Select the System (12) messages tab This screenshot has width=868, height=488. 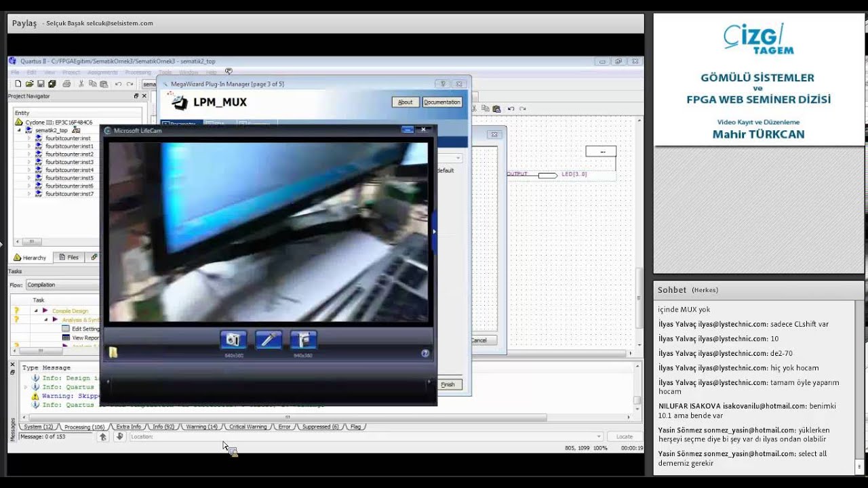click(38, 427)
